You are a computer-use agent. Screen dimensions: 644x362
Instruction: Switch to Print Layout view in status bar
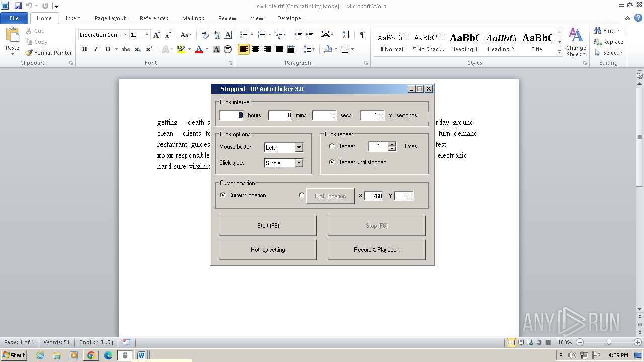[x=511, y=342]
